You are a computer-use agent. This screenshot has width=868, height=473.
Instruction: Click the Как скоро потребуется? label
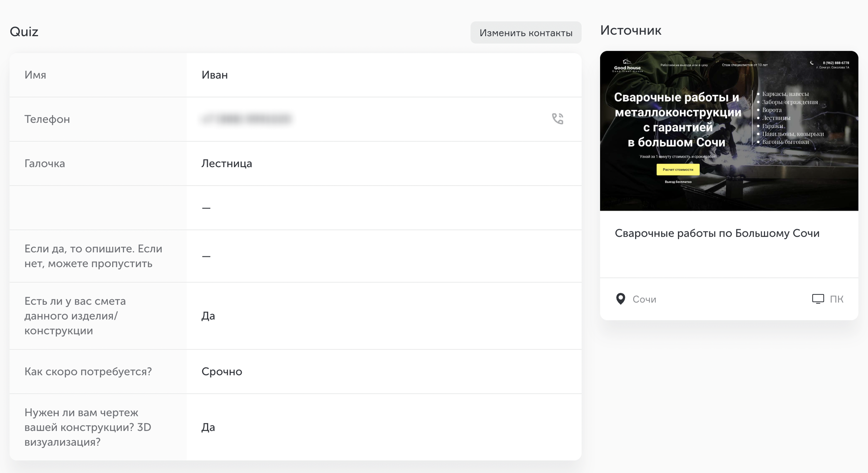coord(88,372)
